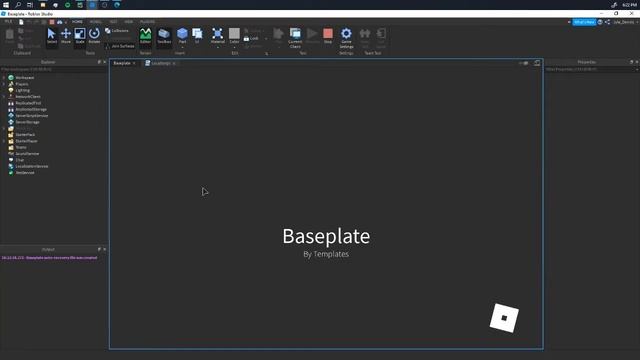Screen dimensions: 640x360
Task: Switch to the TEST ribbon tab
Action: pyautogui.click(x=113, y=22)
